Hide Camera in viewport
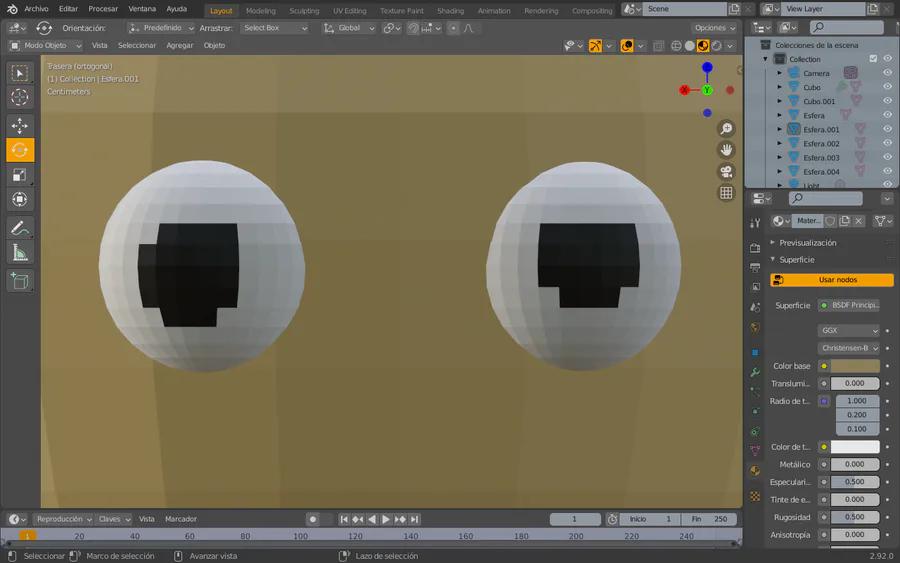900x563 pixels. coord(887,73)
